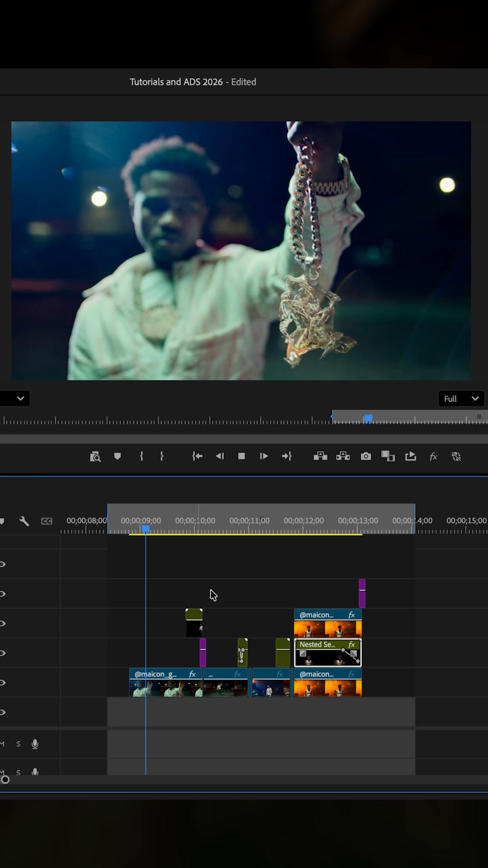Select the green clip with black thumbnail
488x868 pixels.
[x=194, y=623]
